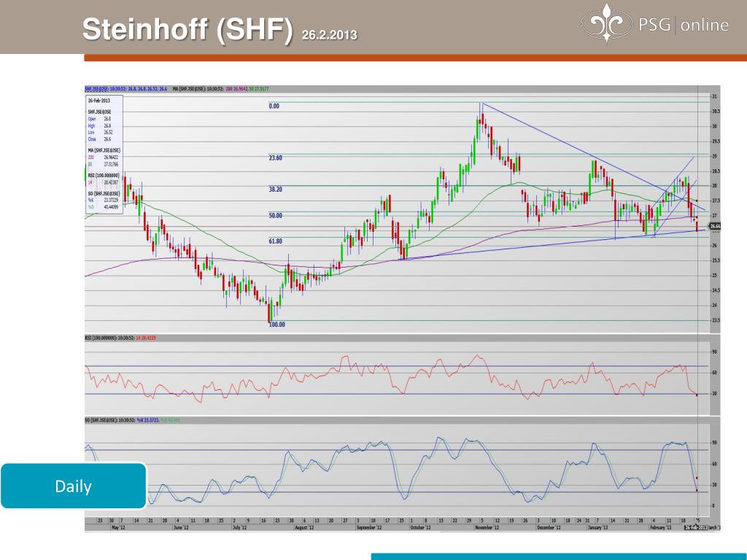Click the 23.5 price axis label

click(x=716, y=321)
